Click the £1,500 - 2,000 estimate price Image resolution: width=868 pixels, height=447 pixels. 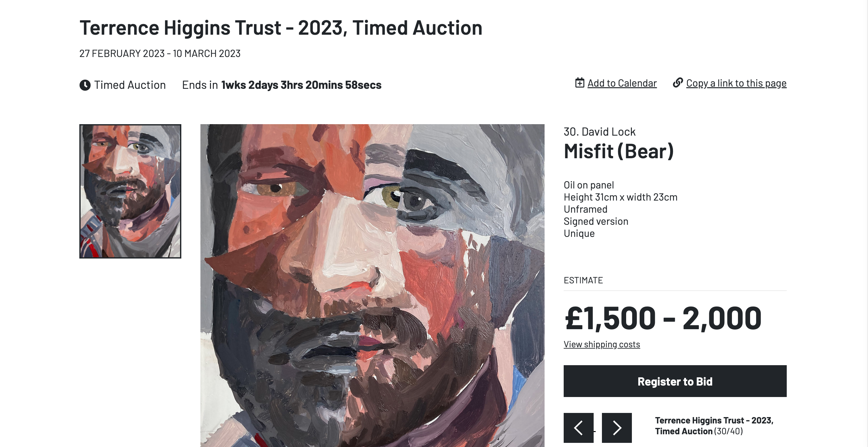(x=662, y=318)
